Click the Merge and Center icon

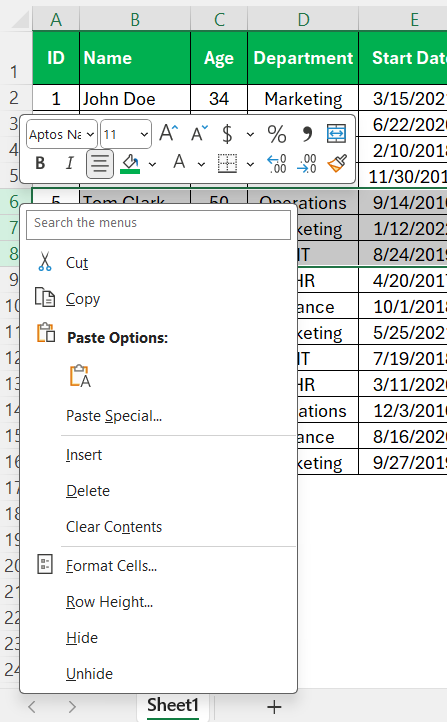336,134
